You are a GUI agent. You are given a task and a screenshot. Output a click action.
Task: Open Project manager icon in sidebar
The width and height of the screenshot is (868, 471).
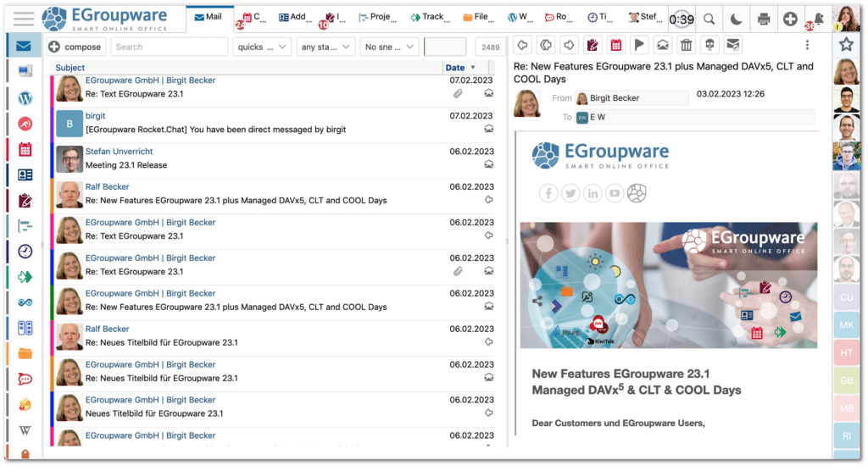(25, 226)
